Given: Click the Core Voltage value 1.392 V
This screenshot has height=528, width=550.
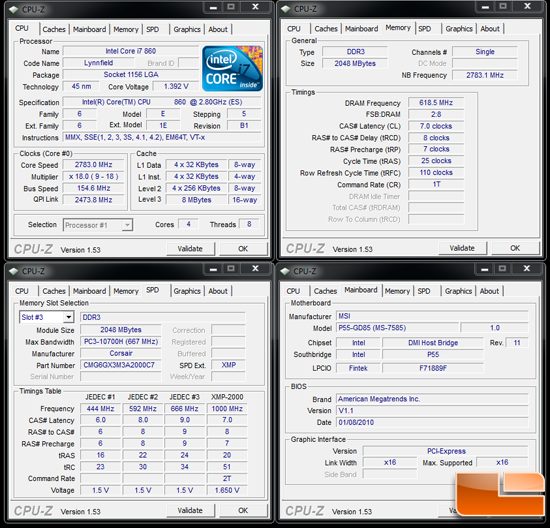Looking at the screenshot, I should [176, 86].
